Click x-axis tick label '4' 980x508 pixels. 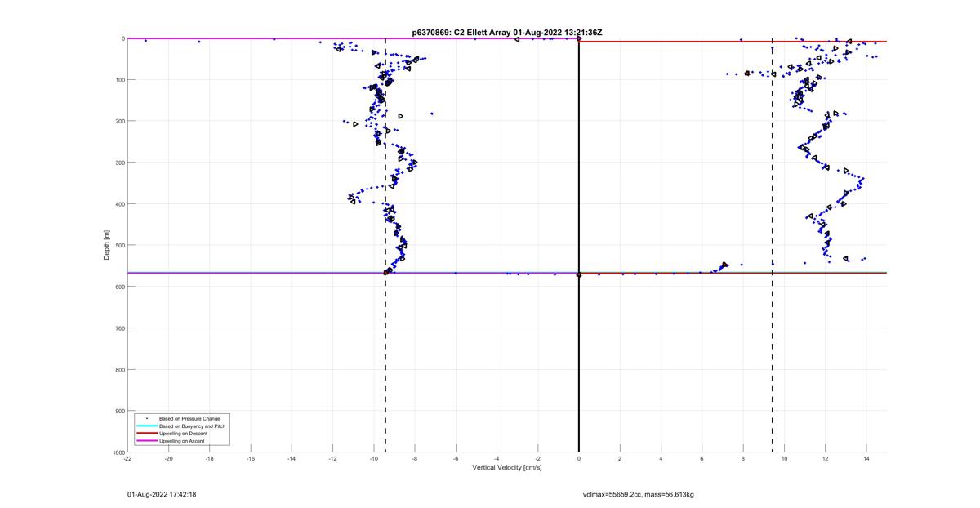tap(661, 458)
